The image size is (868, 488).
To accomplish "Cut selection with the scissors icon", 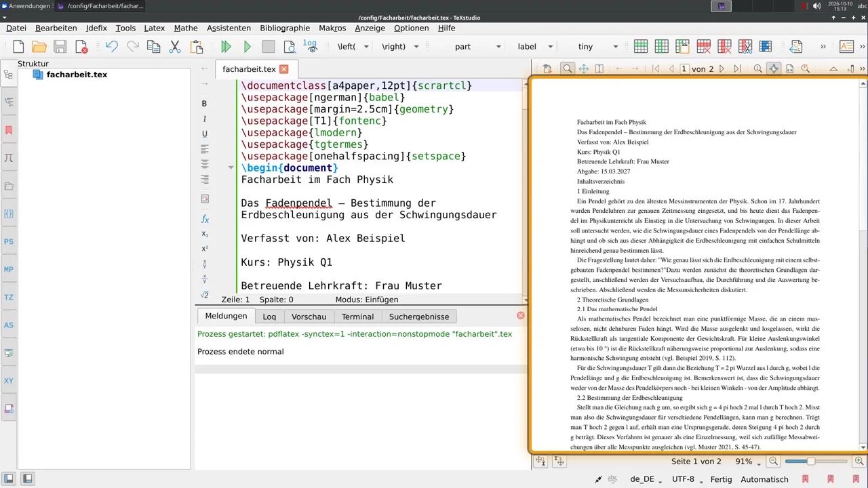I will click(175, 47).
